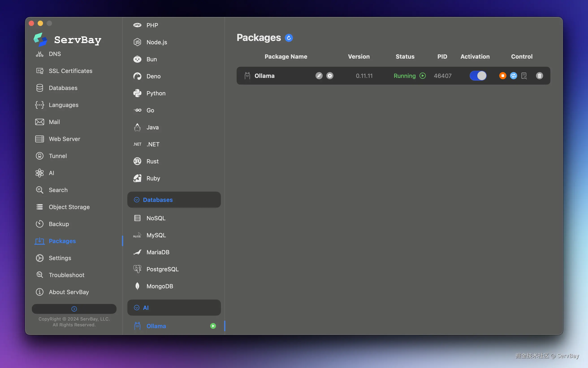The height and width of the screenshot is (368, 588).
Task: Click the green play icon beside Running
Action: pyautogui.click(x=423, y=76)
